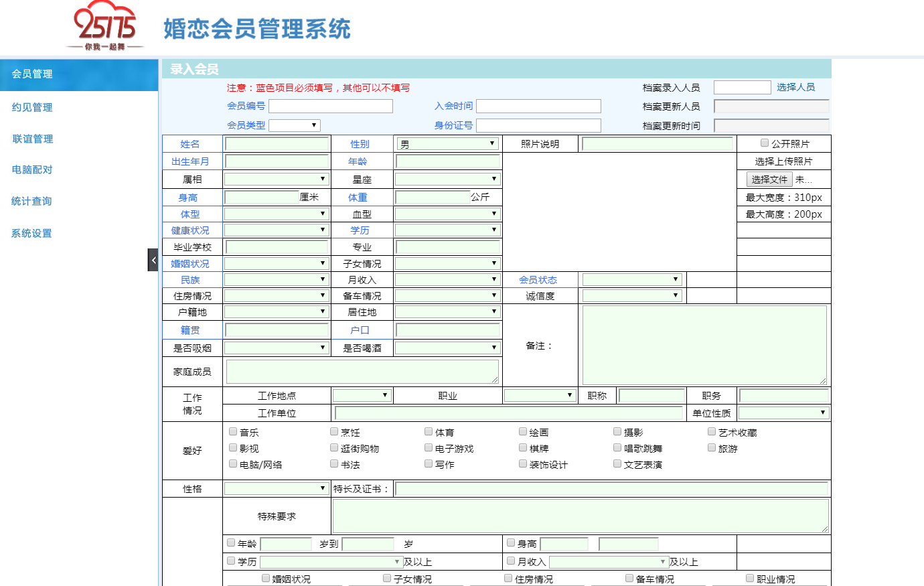Click the 选择文件 upload button

pyautogui.click(x=769, y=179)
